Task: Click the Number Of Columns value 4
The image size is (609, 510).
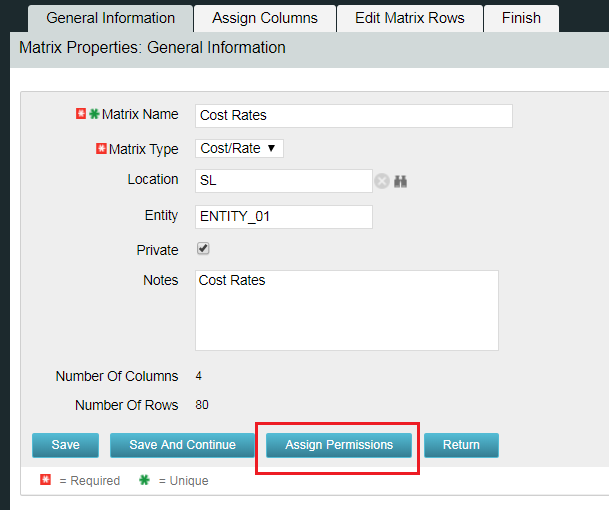Action: click(x=198, y=376)
